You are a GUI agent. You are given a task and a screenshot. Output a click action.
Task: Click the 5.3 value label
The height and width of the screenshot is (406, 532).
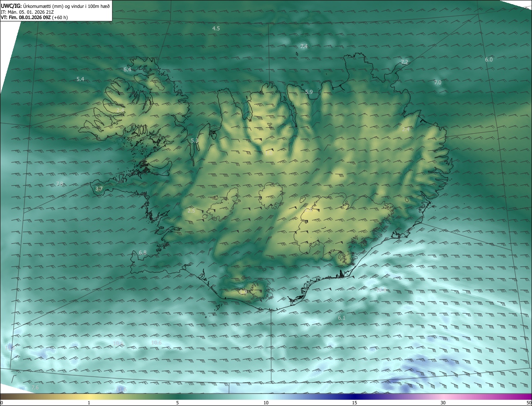tap(195, 141)
